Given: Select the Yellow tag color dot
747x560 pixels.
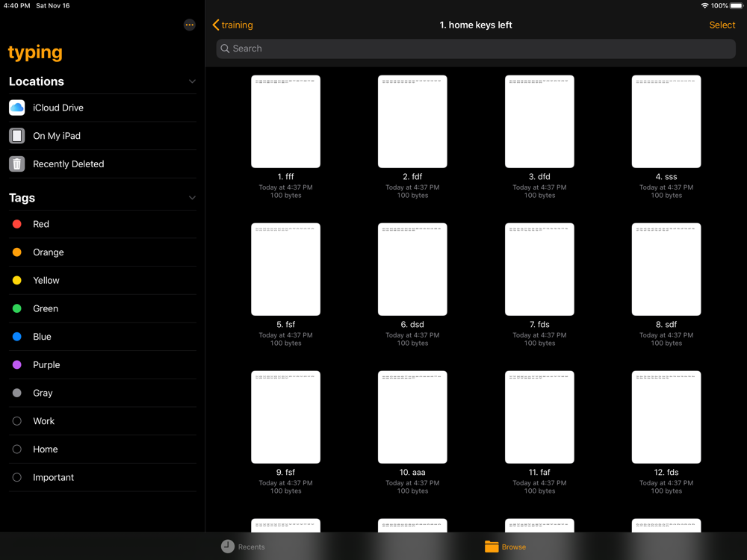Looking at the screenshot, I should 16,280.
